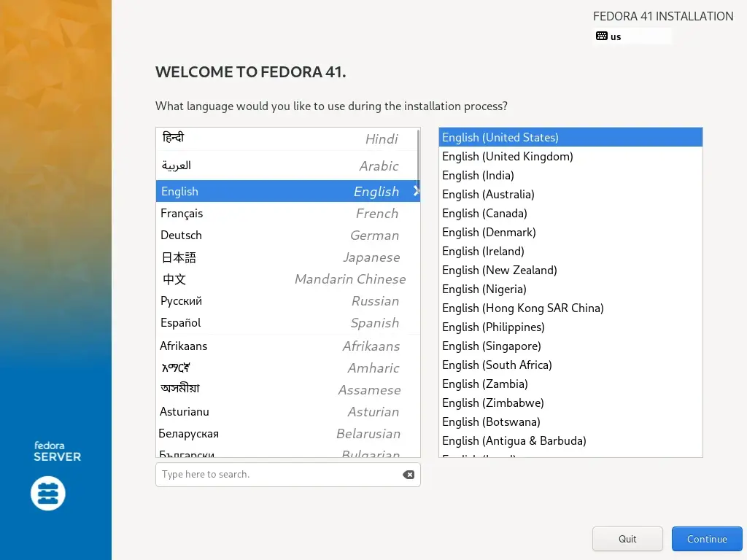Focus the language search field

[x=287, y=475]
